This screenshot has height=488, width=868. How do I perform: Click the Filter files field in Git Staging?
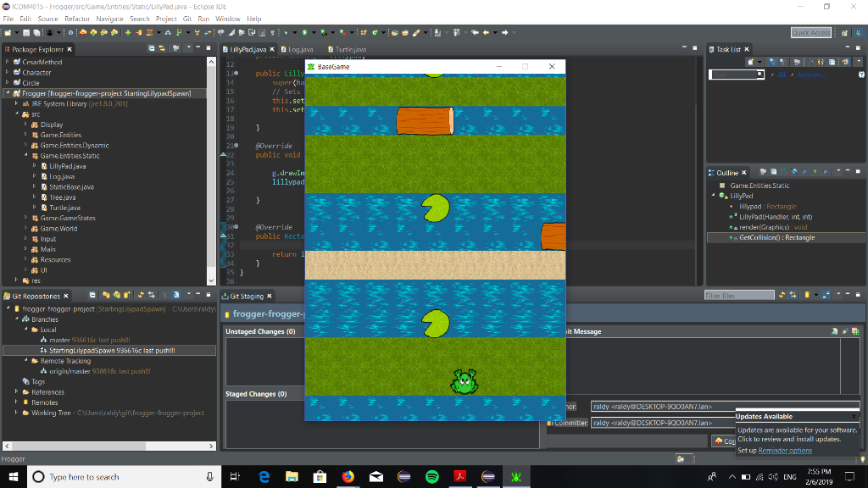click(739, 296)
